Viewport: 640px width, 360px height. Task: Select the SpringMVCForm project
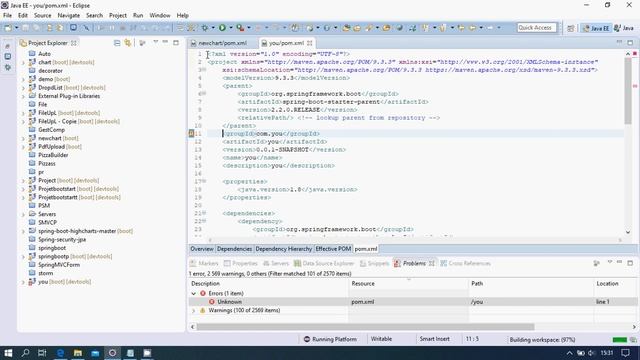[x=59, y=265]
